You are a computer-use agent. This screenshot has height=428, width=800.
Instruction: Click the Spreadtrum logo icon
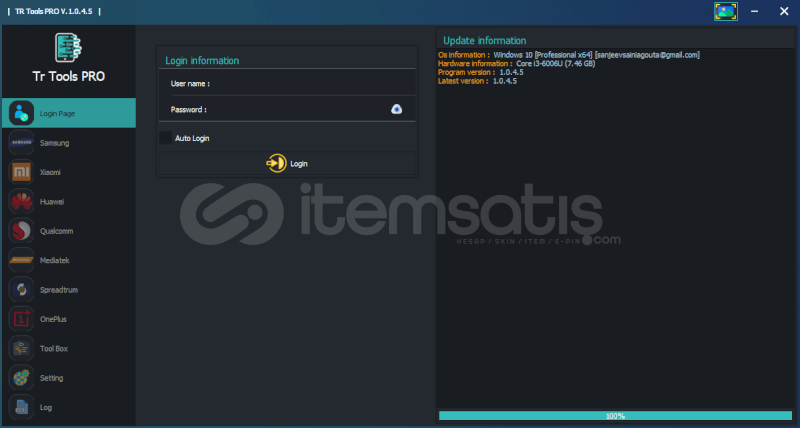pyautogui.click(x=21, y=289)
